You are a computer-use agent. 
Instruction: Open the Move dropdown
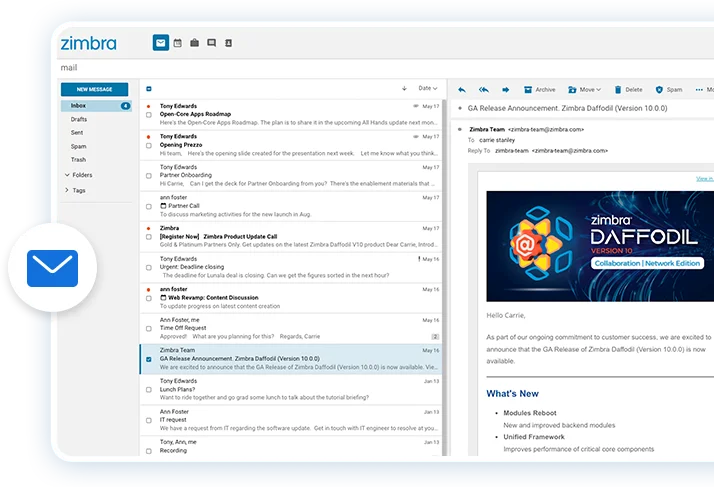(584, 90)
